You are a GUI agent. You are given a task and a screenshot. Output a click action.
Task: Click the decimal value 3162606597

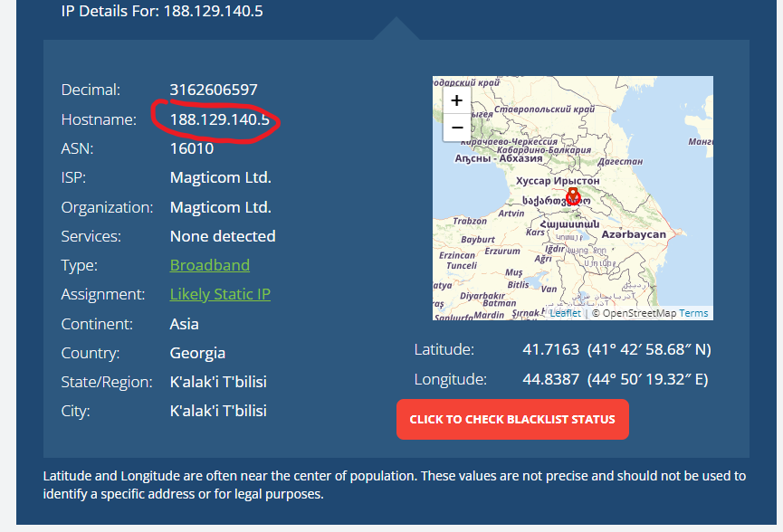pos(214,90)
